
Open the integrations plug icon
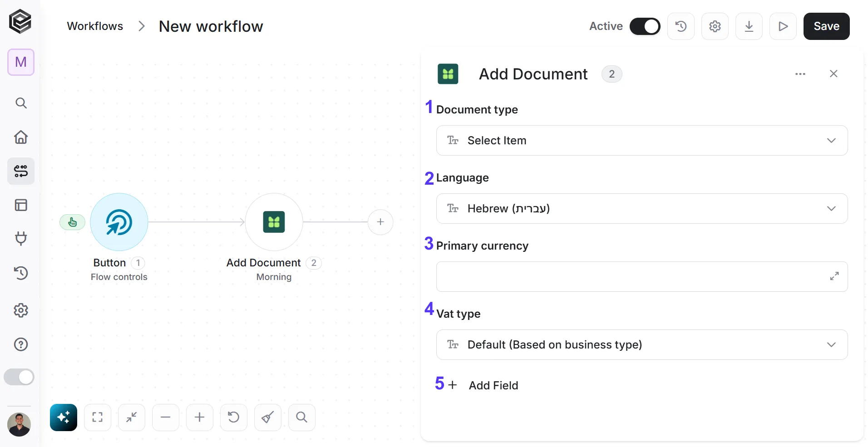[21, 238]
